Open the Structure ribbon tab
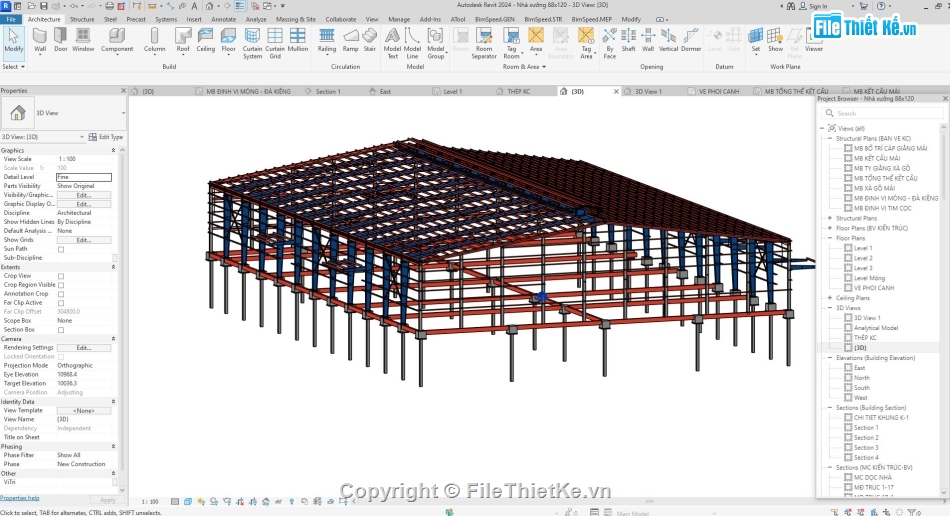 pos(82,19)
